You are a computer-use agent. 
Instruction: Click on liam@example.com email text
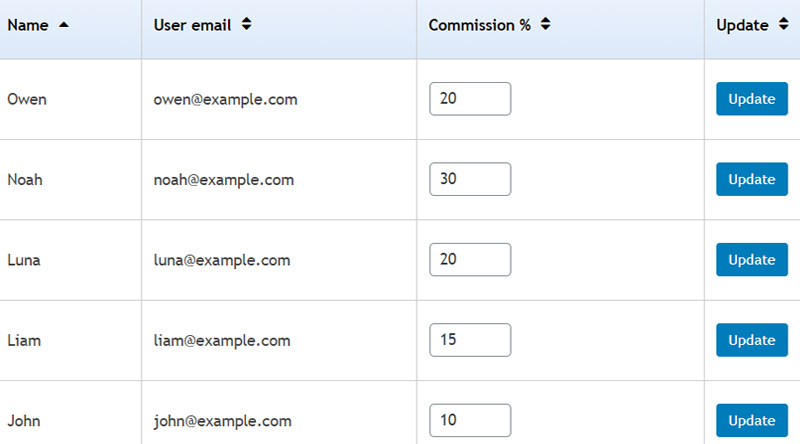pyautogui.click(x=222, y=340)
